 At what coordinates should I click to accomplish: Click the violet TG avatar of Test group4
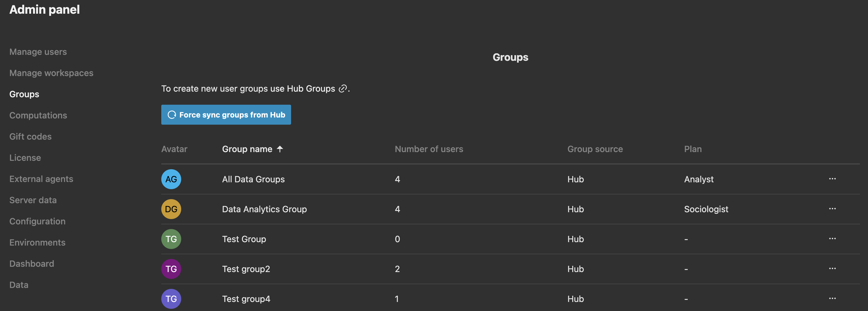tap(171, 299)
